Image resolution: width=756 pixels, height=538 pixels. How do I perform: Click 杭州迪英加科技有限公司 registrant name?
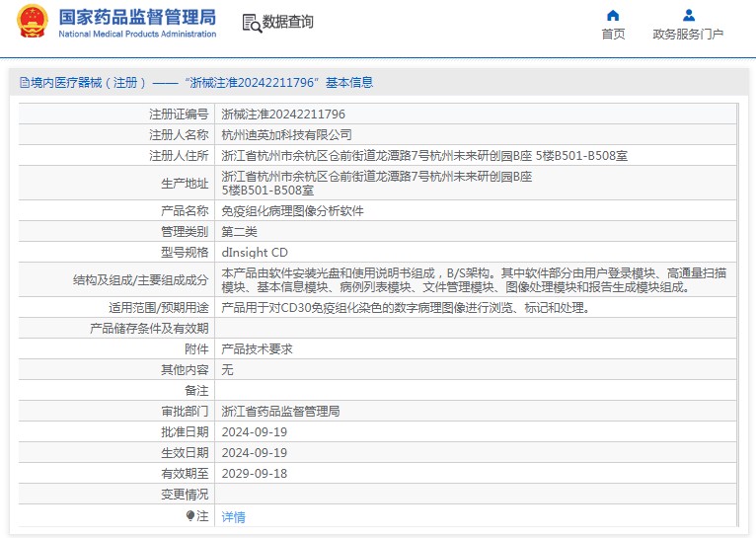point(286,135)
